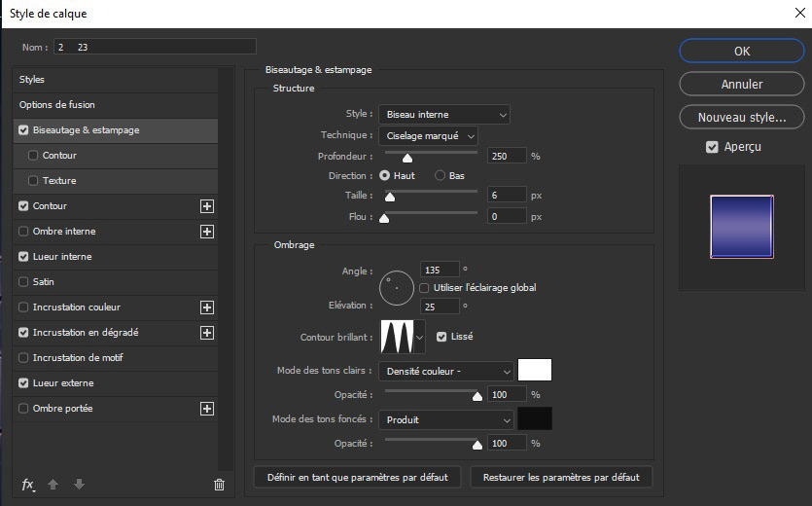Image resolution: width=812 pixels, height=506 pixels.
Task: Uncheck the Lissé anti-alias option
Action: pos(441,337)
